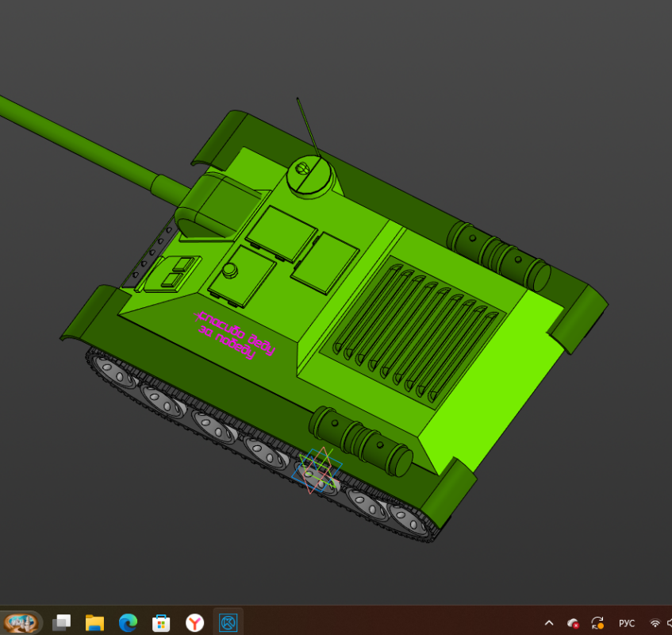This screenshot has height=635, width=672.
Task: Open Microsoft Store from the taskbar
Action: click(x=161, y=622)
